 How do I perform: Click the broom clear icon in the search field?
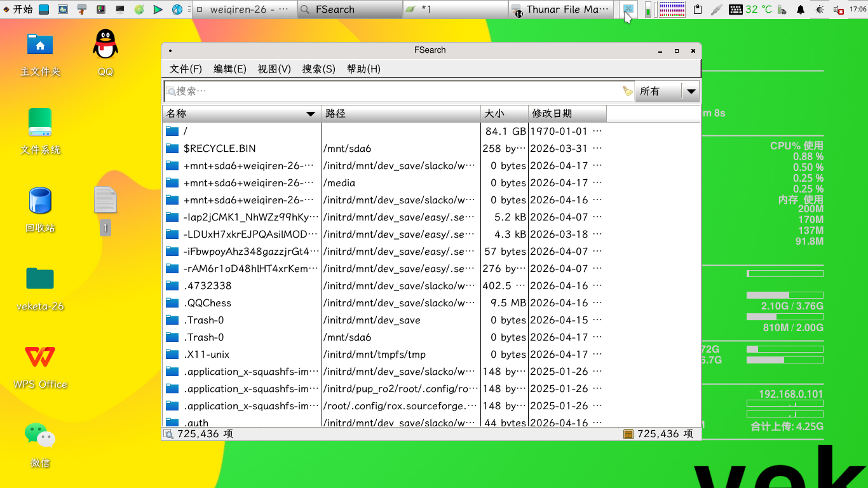628,91
